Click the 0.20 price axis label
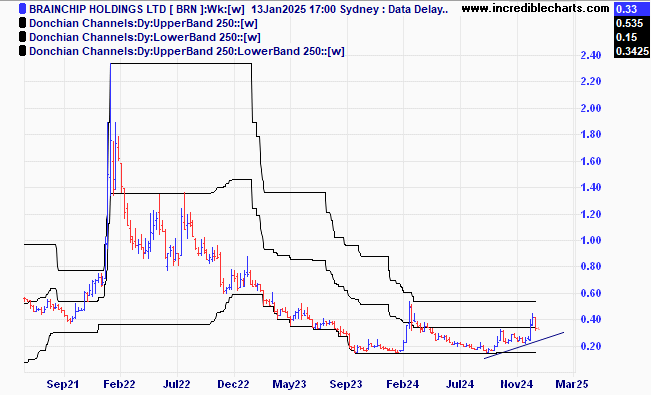 tap(591, 346)
